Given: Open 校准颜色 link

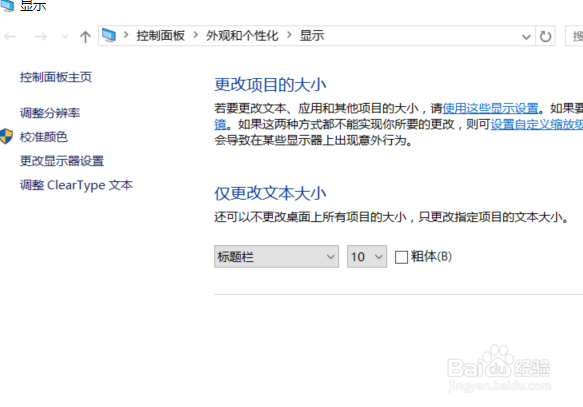Looking at the screenshot, I should pos(44,137).
